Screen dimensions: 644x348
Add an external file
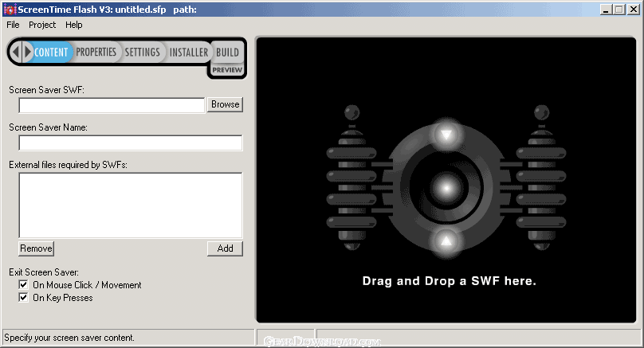point(225,248)
